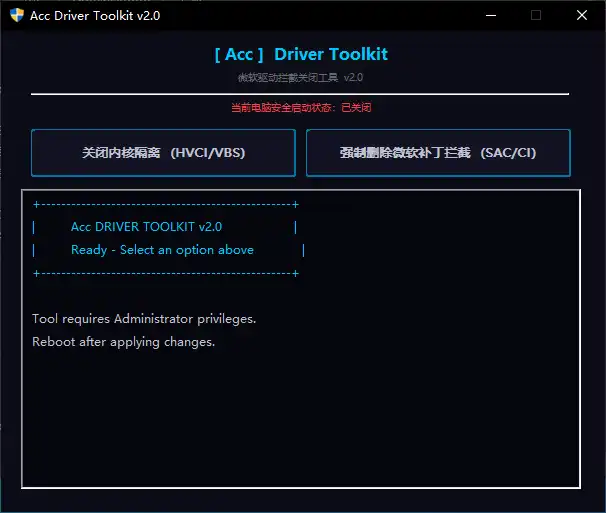Click the 关闭内核隔离 (HVCI/VBS) button
The width and height of the screenshot is (606, 513).
pos(163,153)
